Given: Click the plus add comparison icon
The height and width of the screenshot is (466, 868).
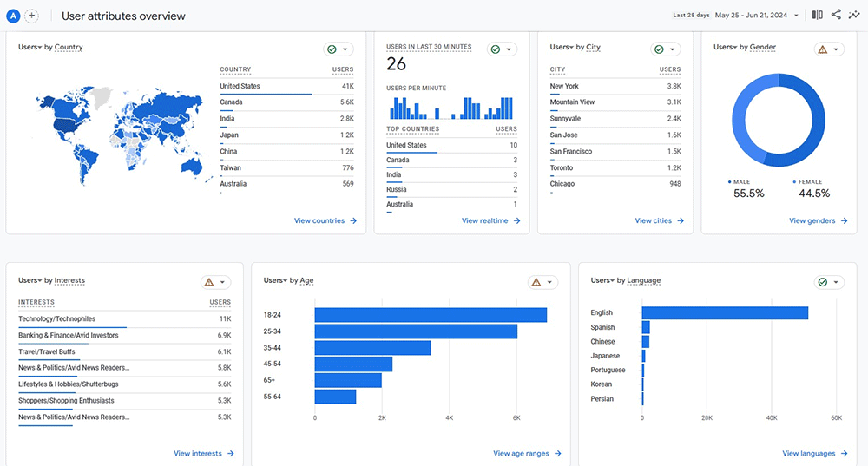Looking at the screenshot, I should click(31, 16).
